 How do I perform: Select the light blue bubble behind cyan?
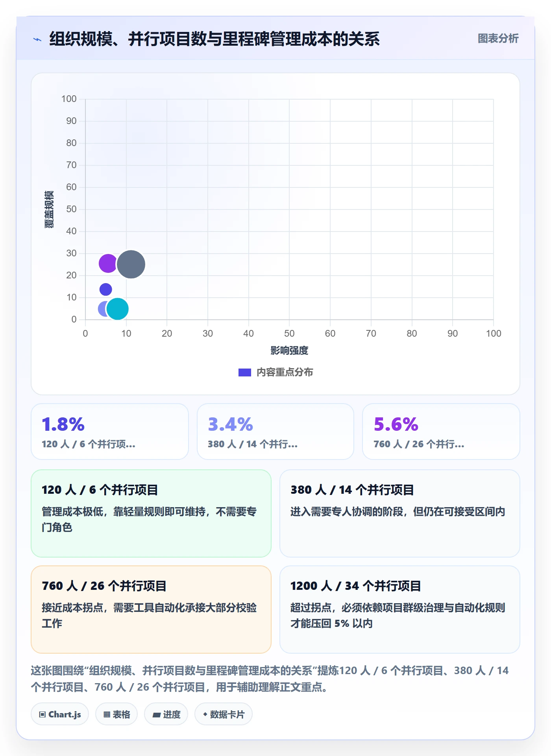(x=102, y=309)
